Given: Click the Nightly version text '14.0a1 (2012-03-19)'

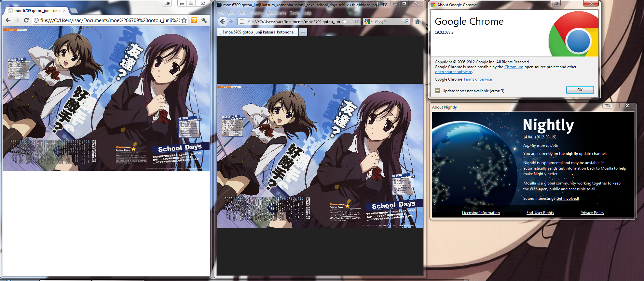Looking at the screenshot, I should tap(540, 137).
